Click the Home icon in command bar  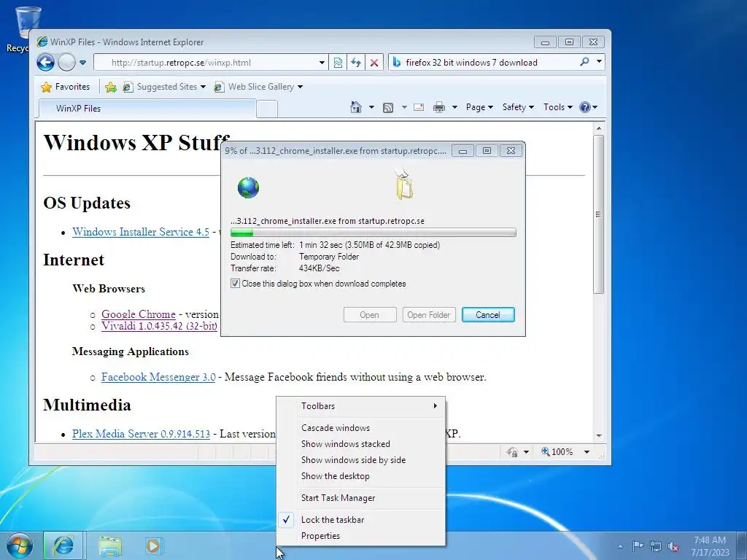pos(356,107)
